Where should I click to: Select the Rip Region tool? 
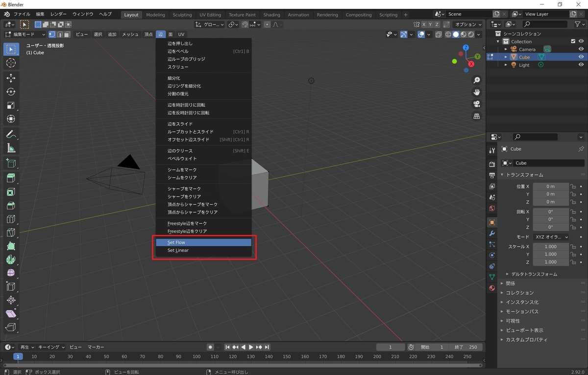tap(11, 327)
